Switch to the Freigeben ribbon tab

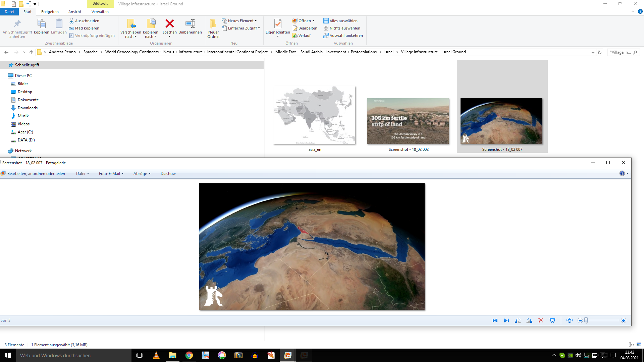point(50,12)
